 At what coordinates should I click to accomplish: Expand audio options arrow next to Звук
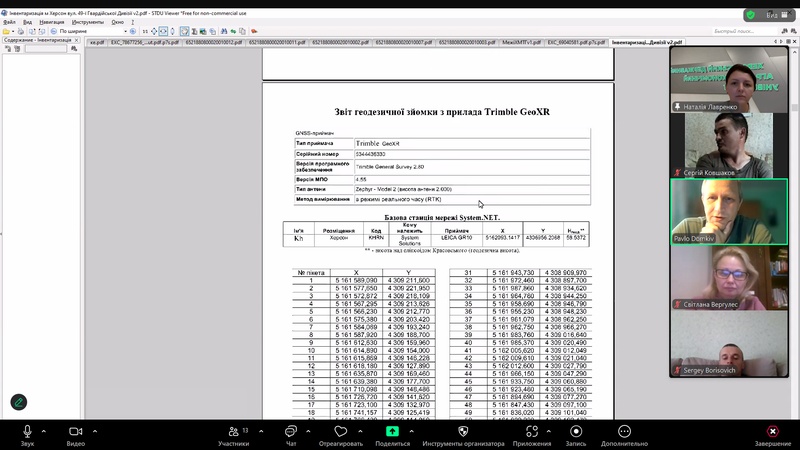point(44,431)
